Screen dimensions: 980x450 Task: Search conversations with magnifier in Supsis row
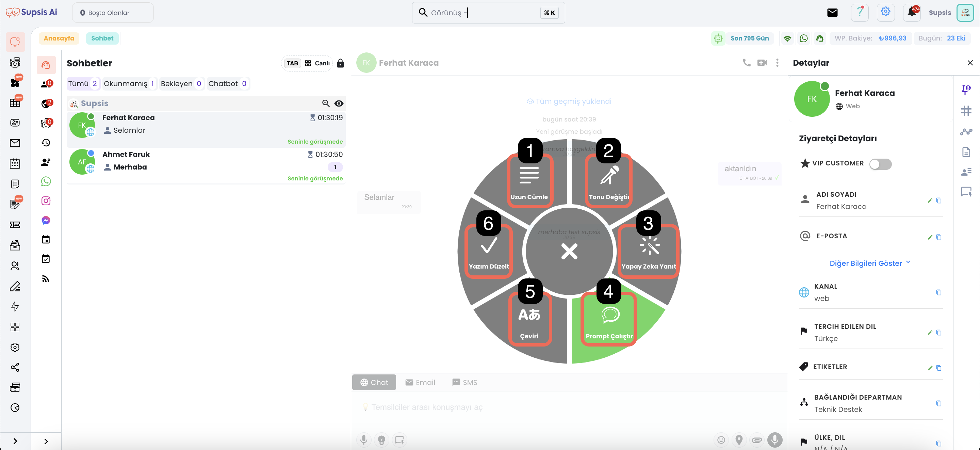tap(326, 103)
